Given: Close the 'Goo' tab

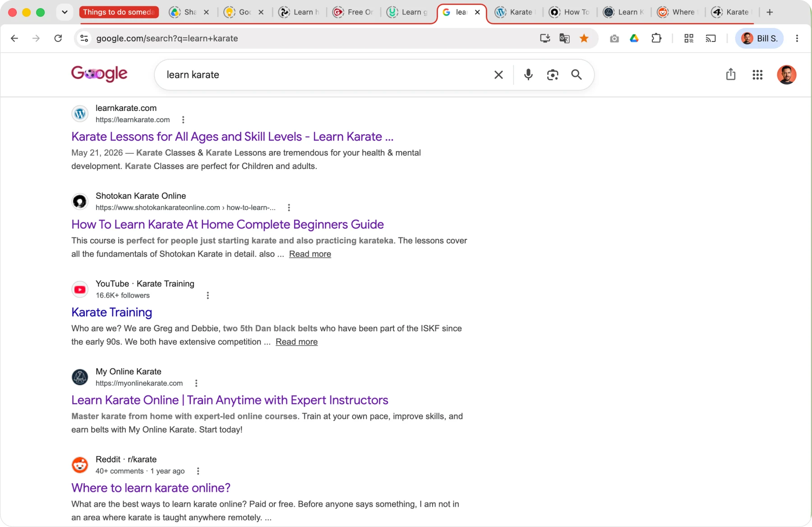Looking at the screenshot, I should click(x=261, y=12).
